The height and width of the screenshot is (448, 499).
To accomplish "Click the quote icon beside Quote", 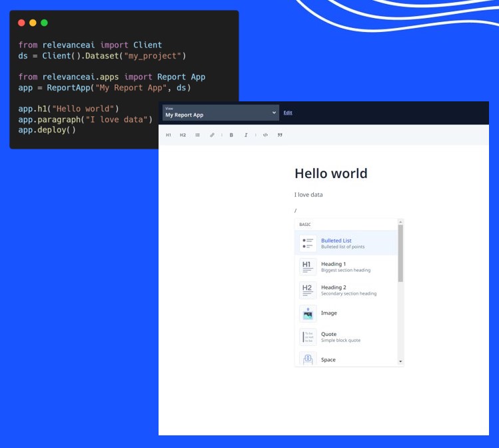I will (308, 337).
